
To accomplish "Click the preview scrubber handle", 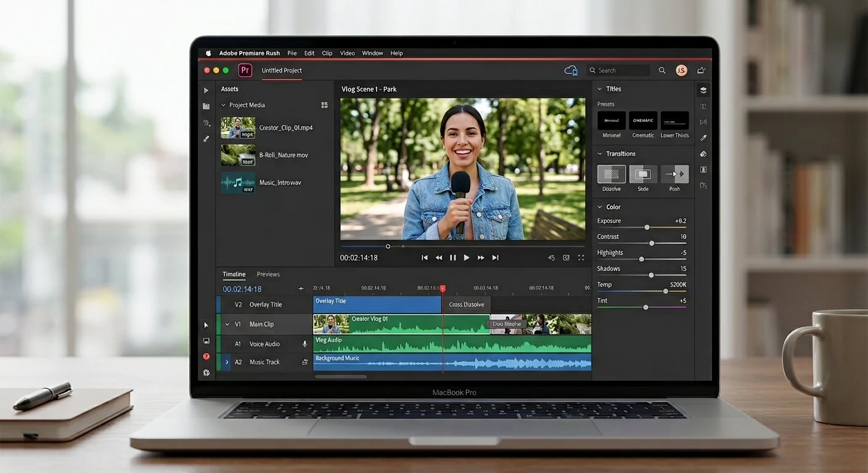I will click(x=388, y=246).
